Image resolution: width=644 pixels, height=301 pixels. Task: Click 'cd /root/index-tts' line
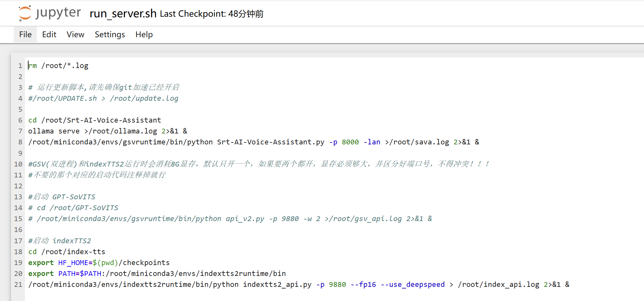67,252
